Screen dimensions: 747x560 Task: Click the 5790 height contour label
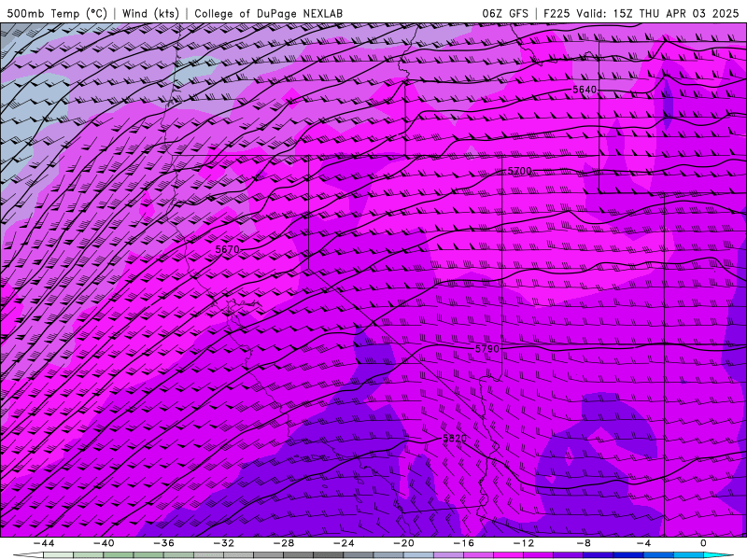pyautogui.click(x=487, y=349)
